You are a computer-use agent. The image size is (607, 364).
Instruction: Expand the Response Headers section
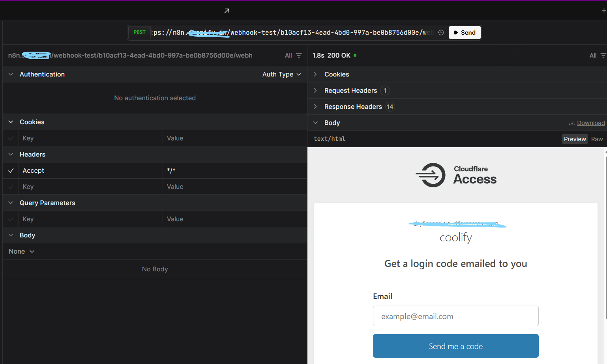click(x=315, y=106)
